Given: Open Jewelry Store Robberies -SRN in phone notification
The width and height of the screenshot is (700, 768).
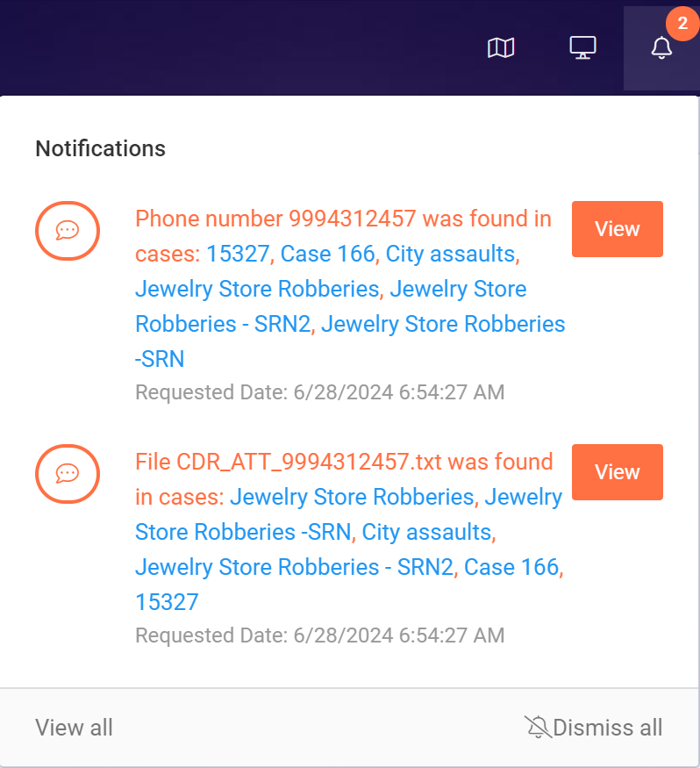Looking at the screenshot, I should pyautogui.click(x=443, y=324).
